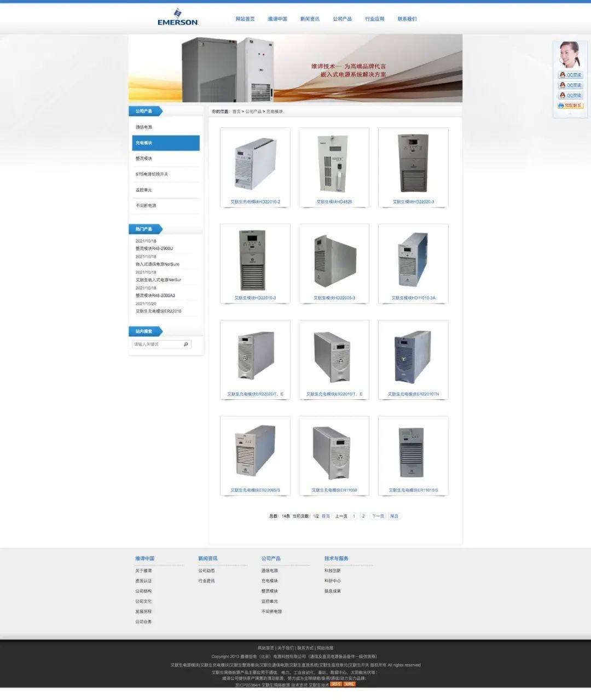Screen dimensions: 591x700
Task: Open hot product 整流模块R48-2900U link
Action: point(154,248)
